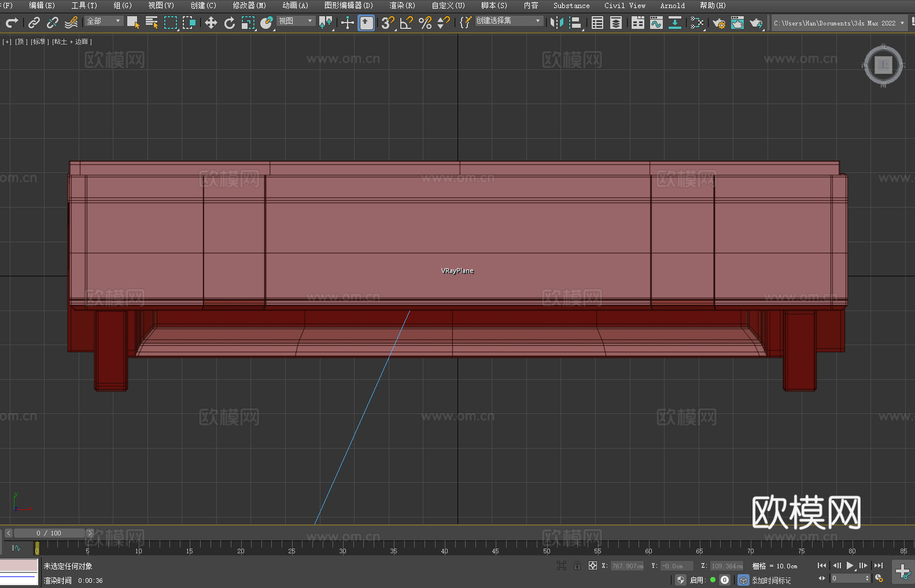The height and width of the screenshot is (588, 915).
Task: Open 视图(V) menu
Action: (x=161, y=5)
